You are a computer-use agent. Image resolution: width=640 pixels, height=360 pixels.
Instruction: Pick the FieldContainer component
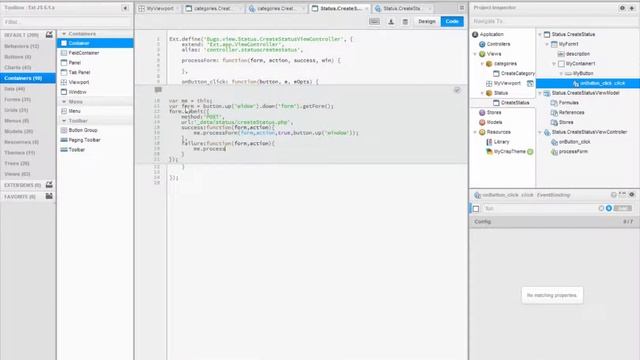[95, 53]
